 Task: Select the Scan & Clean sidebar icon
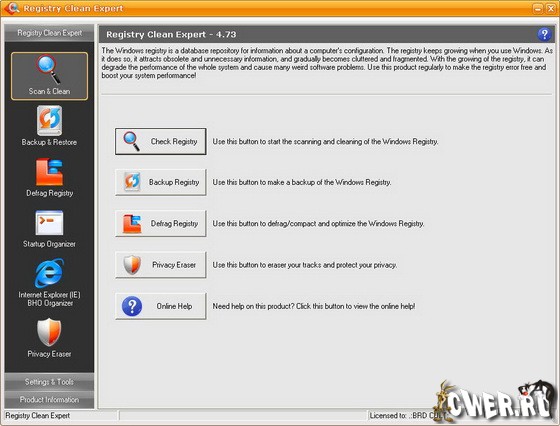pyautogui.click(x=49, y=76)
